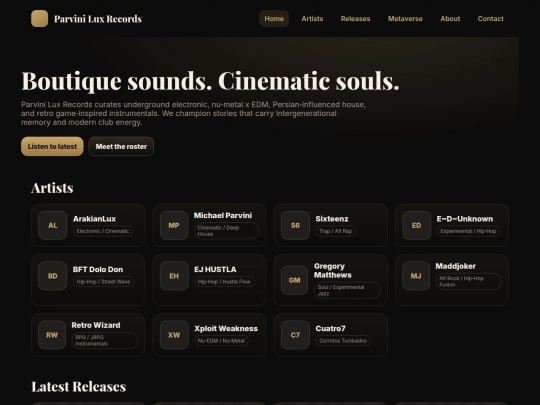Open the MP avatar for Michael Parvini
The image size is (540, 405).
pyautogui.click(x=174, y=226)
